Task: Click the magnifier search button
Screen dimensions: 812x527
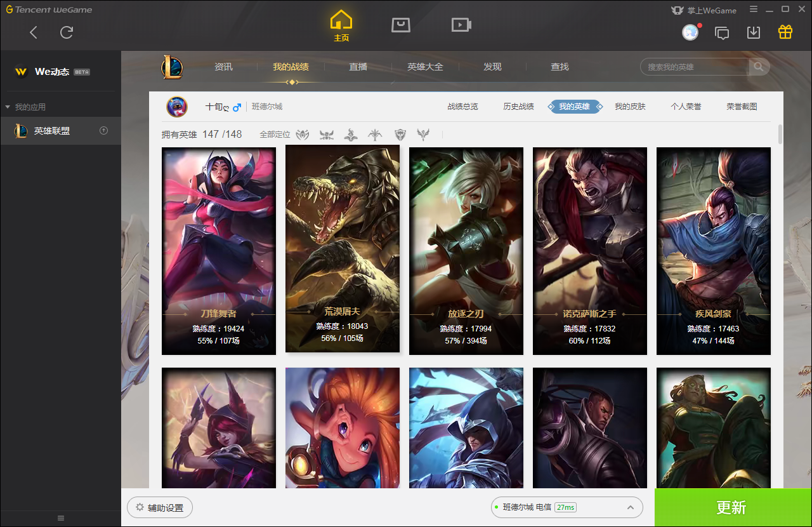Action: [759, 67]
